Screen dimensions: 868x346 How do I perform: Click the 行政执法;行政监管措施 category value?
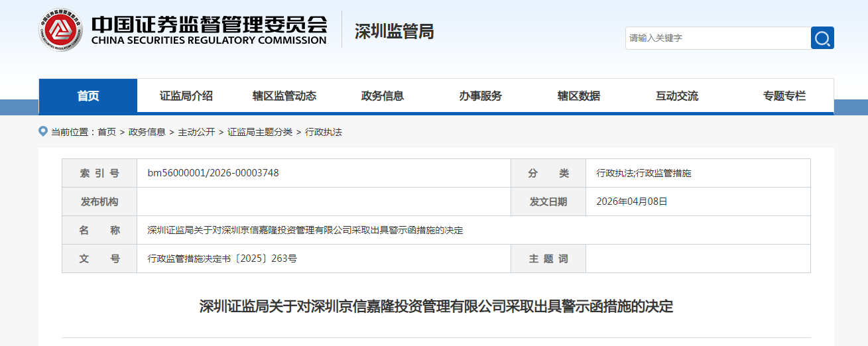tap(644, 173)
